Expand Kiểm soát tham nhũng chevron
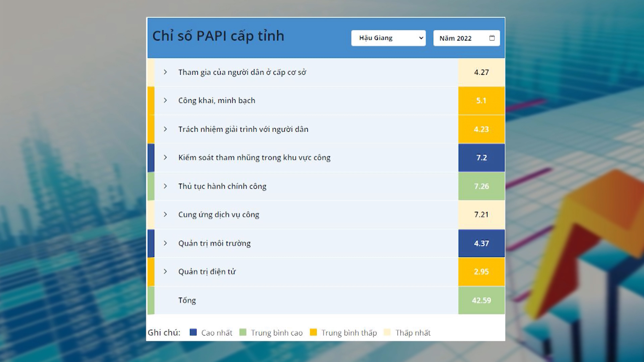This screenshot has width=644, height=362. pyautogui.click(x=165, y=157)
